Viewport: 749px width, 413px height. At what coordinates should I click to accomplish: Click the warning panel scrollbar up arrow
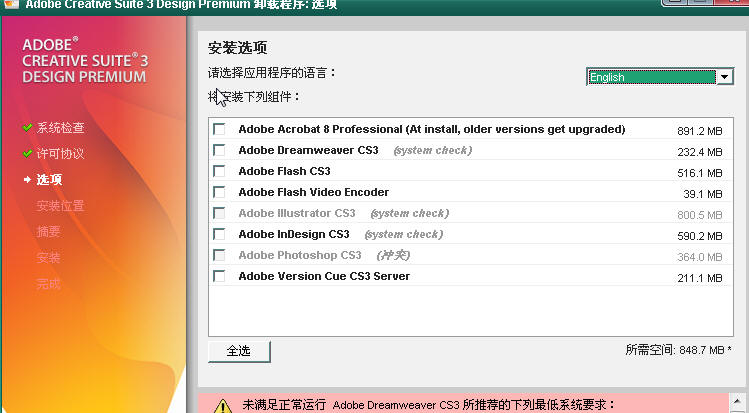pos(736,400)
